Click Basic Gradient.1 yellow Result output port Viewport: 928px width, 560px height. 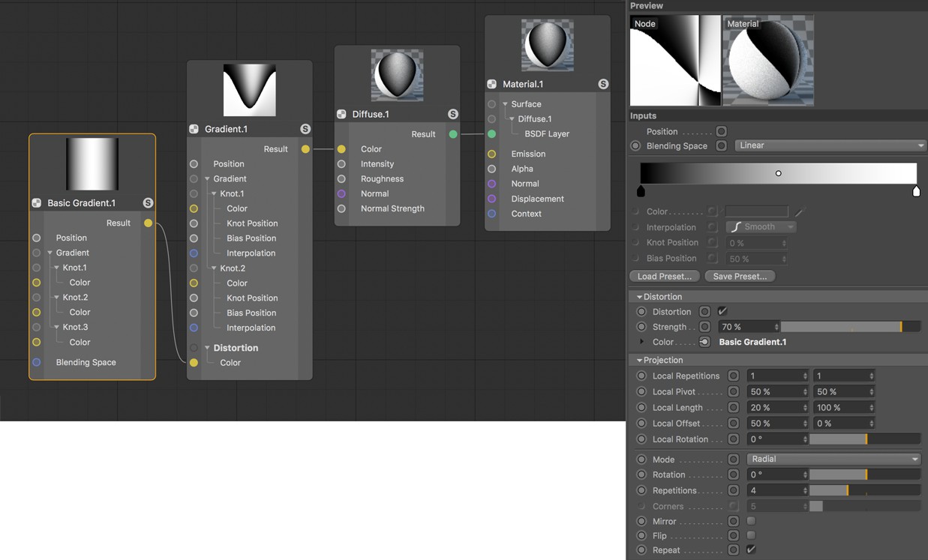tap(149, 223)
